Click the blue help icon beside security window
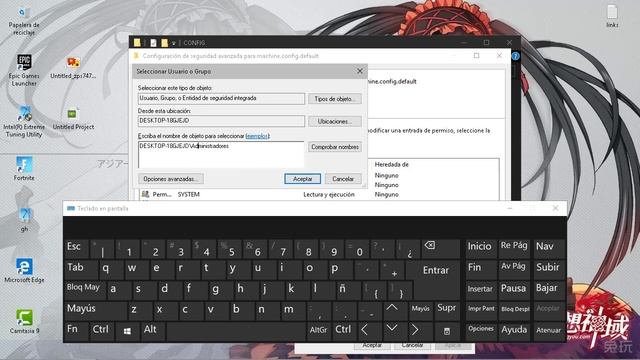This screenshot has width=640, height=360. (x=516, y=56)
